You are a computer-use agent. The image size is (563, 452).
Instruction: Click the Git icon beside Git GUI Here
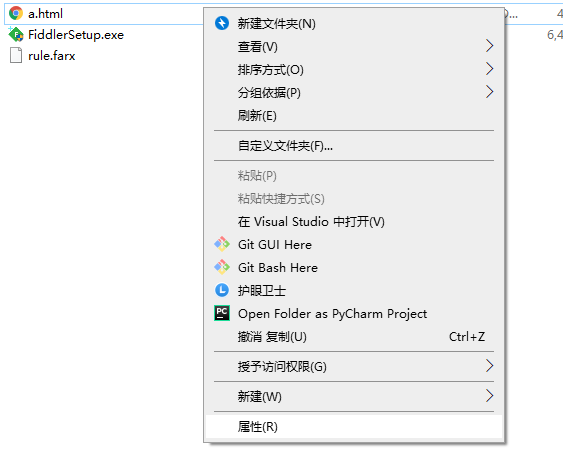point(222,244)
